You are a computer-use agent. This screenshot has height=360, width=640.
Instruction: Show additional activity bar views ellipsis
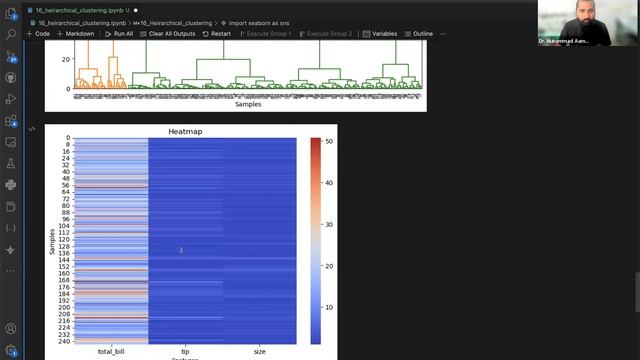click(11, 271)
